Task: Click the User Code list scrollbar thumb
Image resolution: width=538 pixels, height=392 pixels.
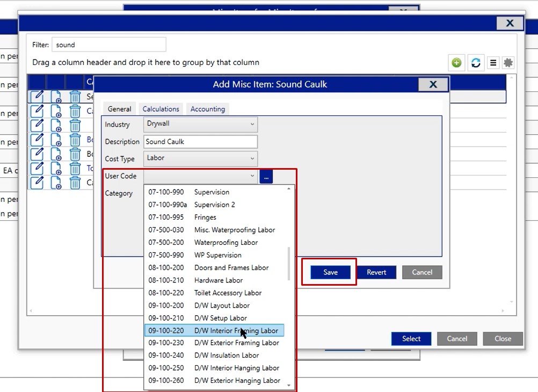Action: (289, 263)
